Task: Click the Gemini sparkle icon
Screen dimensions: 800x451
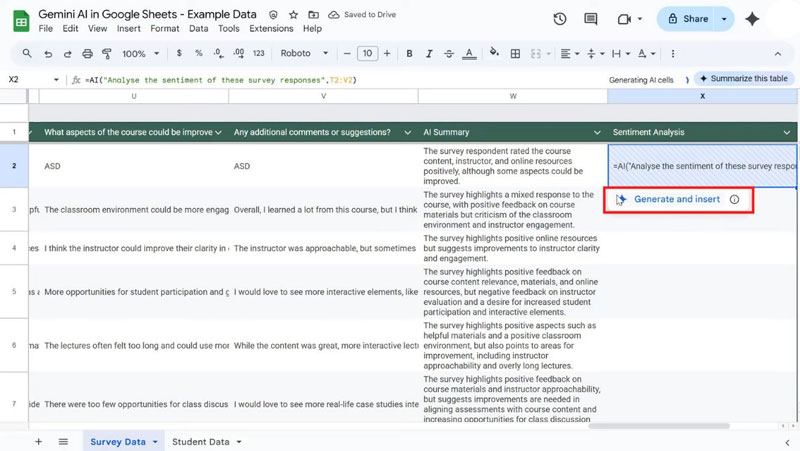Action: tap(752, 19)
